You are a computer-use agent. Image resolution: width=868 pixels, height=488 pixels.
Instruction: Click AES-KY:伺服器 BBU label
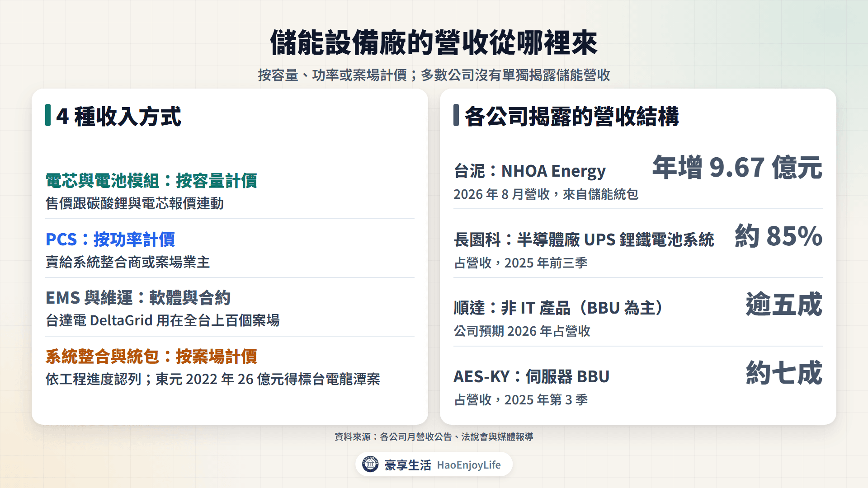coord(532,376)
